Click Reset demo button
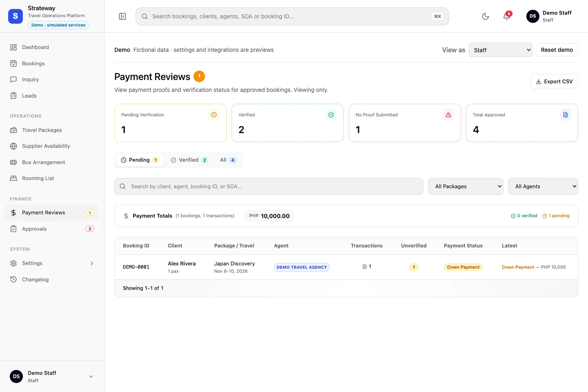This screenshot has width=588, height=392. coord(557,50)
